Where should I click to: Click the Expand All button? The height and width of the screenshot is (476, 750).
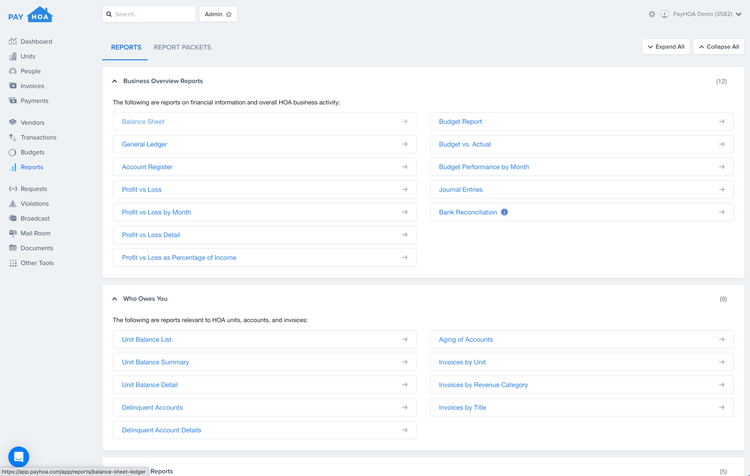[666, 47]
